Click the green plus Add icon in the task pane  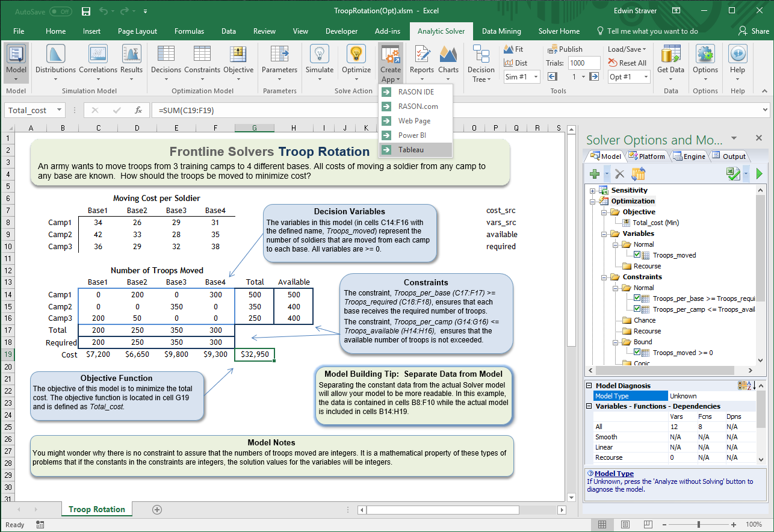pyautogui.click(x=595, y=174)
